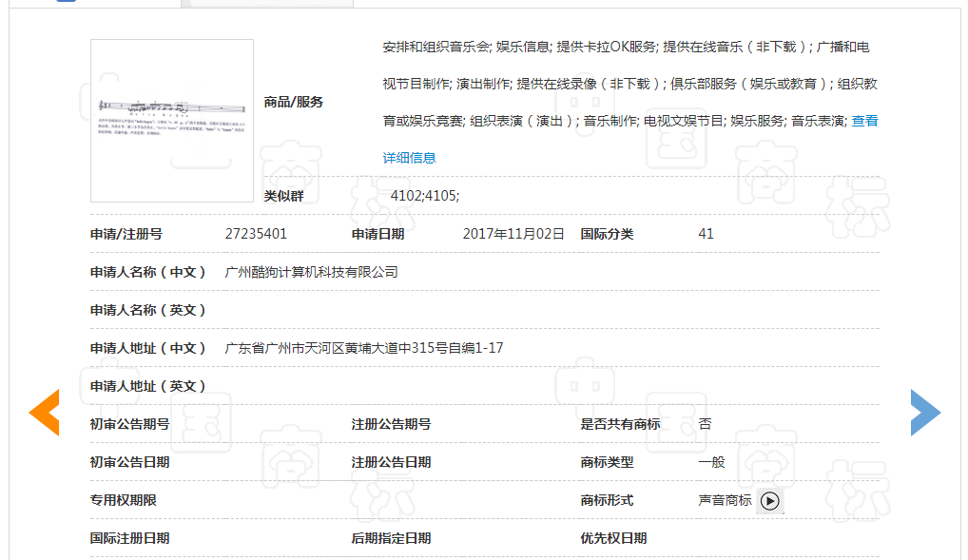
Task: Play the sound trademark audio
Action: [x=770, y=501]
